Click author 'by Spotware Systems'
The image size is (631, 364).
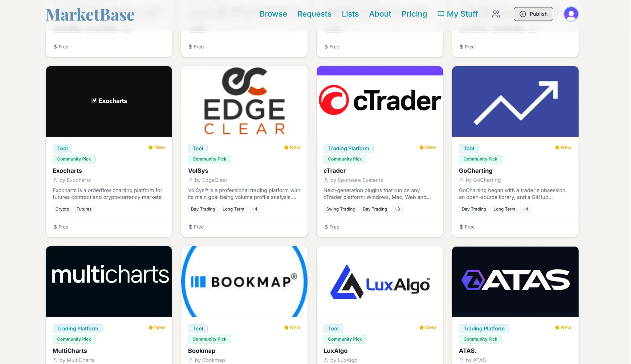(356, 180)
